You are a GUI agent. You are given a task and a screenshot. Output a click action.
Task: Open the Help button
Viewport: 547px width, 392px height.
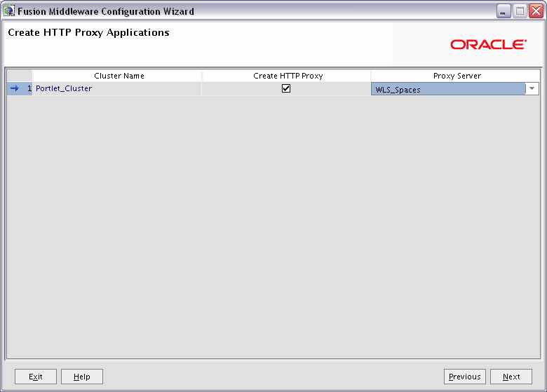click(82, 377)
